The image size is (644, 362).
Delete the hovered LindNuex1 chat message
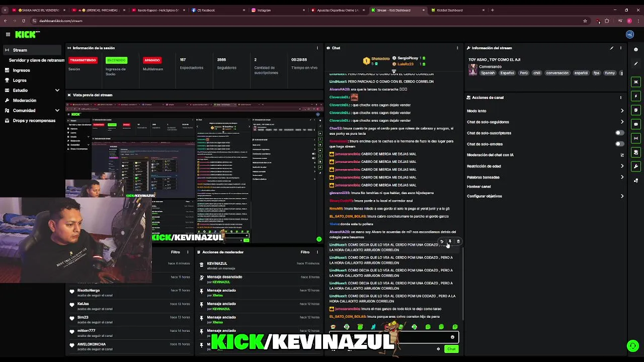[458, 242]
